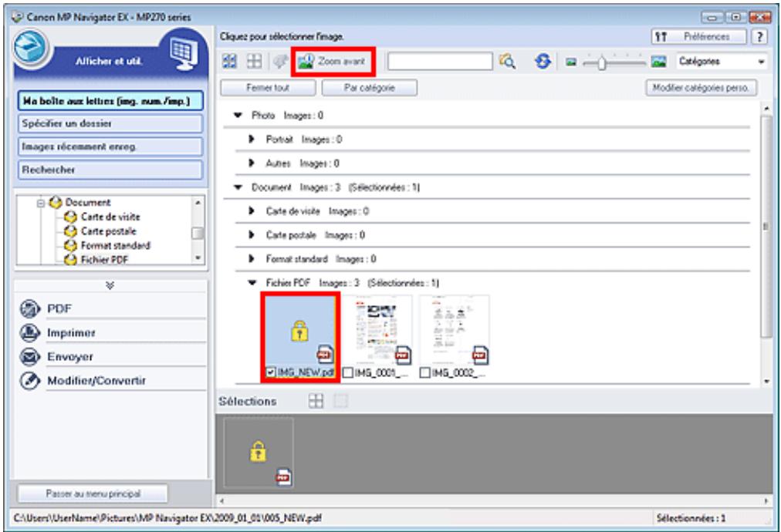Check the IMG_0002 checkbox
The image size is (781, 532).
[x=425, y=372]
